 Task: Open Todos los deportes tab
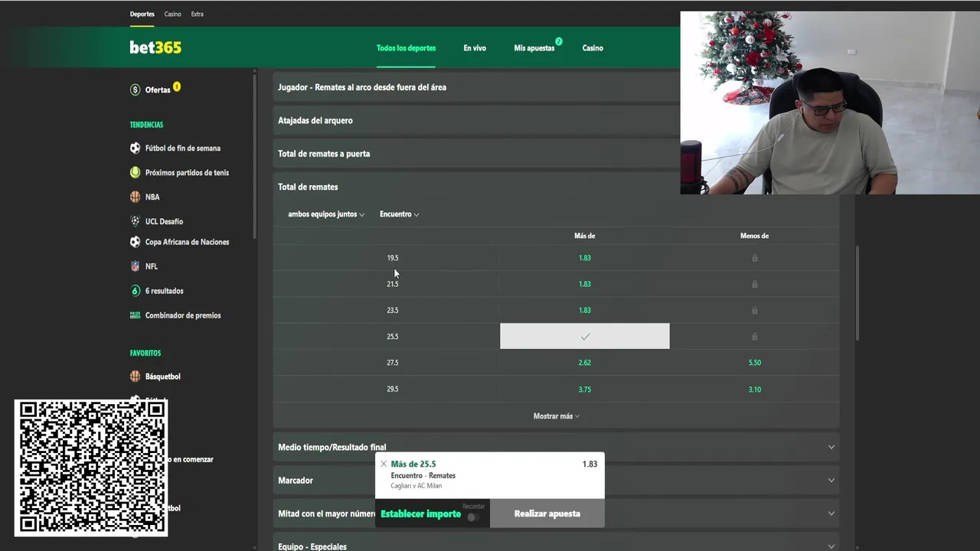(x=406, y=48)
